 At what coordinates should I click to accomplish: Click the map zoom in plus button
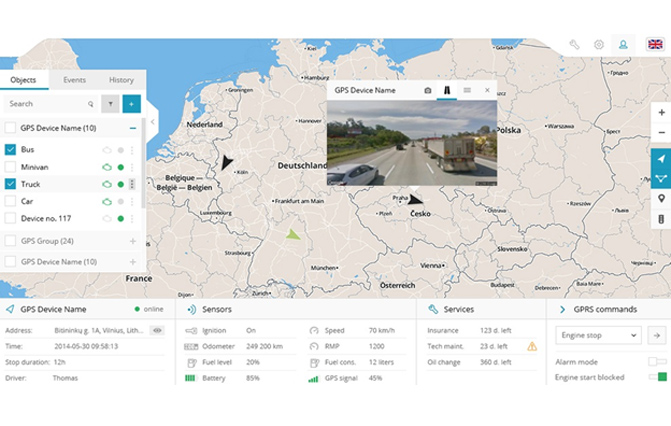[661, 112]
